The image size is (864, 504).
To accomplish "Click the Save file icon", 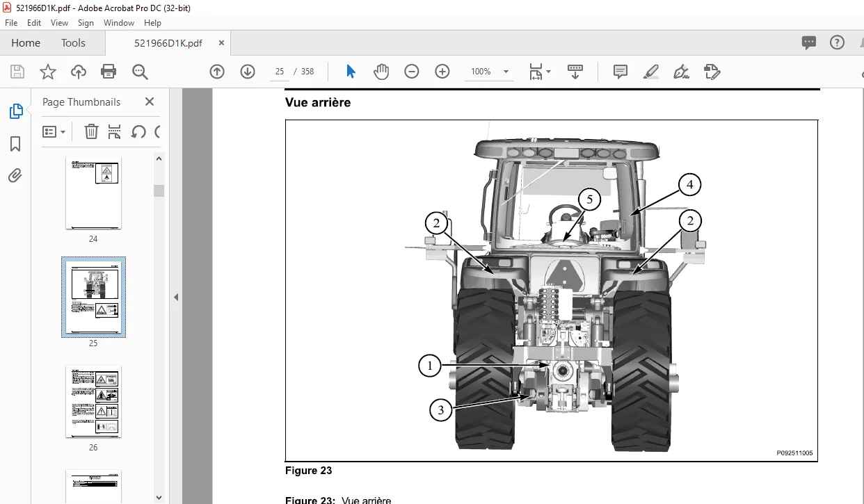I will [17, 72].
